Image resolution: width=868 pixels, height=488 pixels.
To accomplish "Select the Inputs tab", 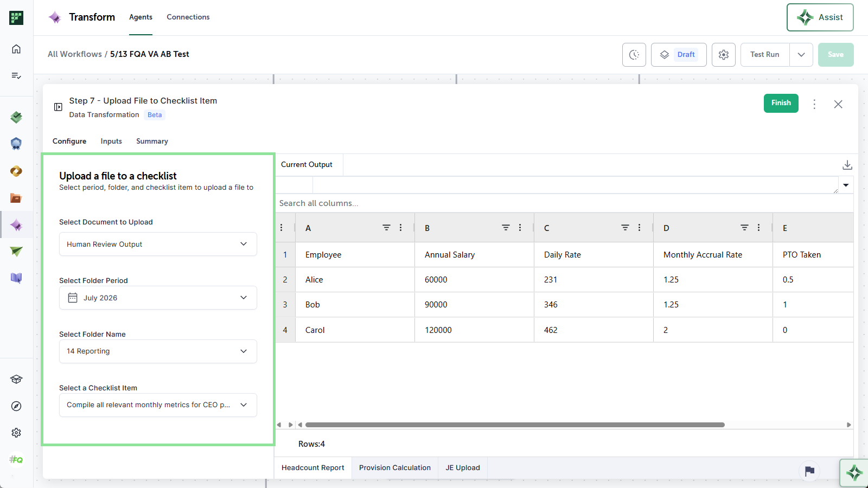I will tap(111, 141).
